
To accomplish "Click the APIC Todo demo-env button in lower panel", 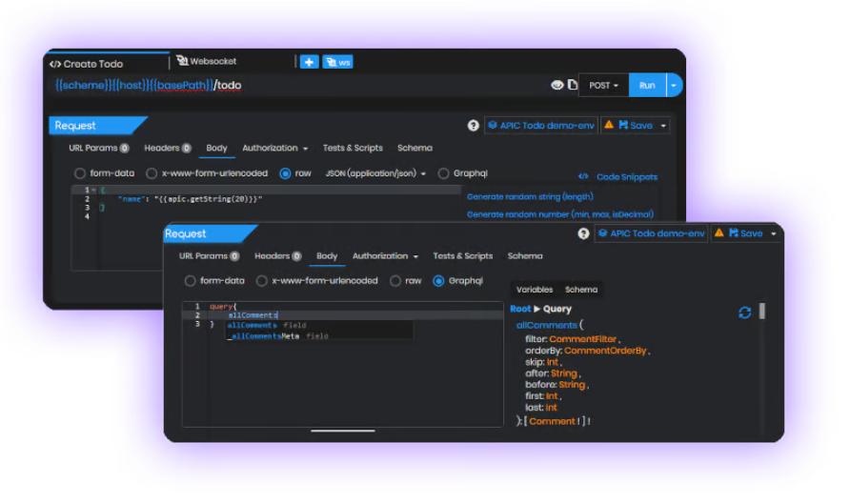I will pos(651,233).
